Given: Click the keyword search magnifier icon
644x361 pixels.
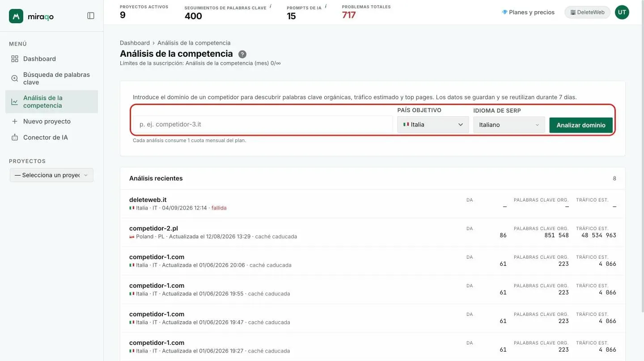Looking at the screenshot, I should point(15,78).
